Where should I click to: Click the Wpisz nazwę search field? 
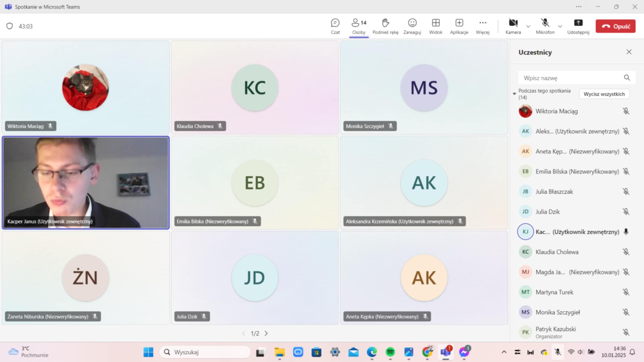577,78
